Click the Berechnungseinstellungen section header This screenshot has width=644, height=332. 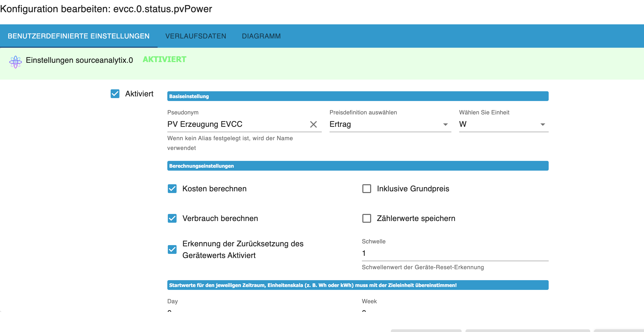coord(358,166)
